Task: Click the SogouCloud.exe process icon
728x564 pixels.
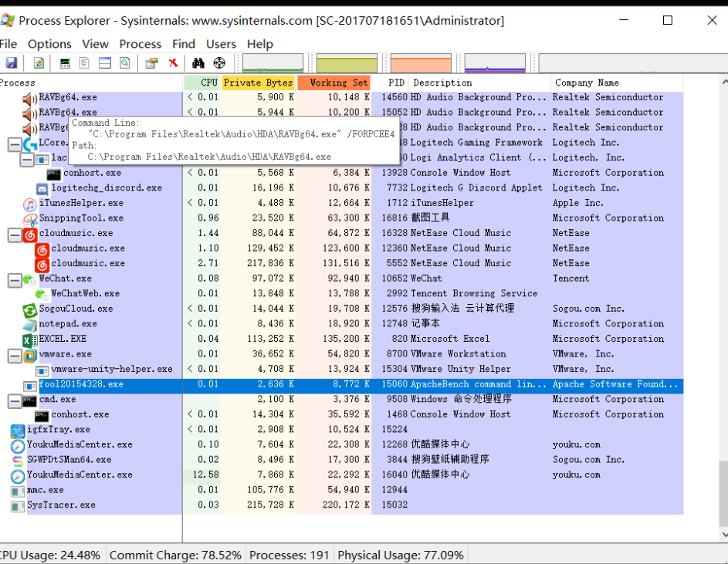Action: coord(29,309)
